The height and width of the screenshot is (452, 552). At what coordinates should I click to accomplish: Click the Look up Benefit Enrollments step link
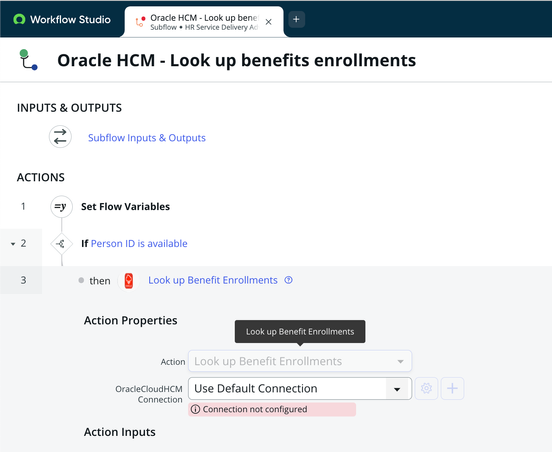point(213,280)
